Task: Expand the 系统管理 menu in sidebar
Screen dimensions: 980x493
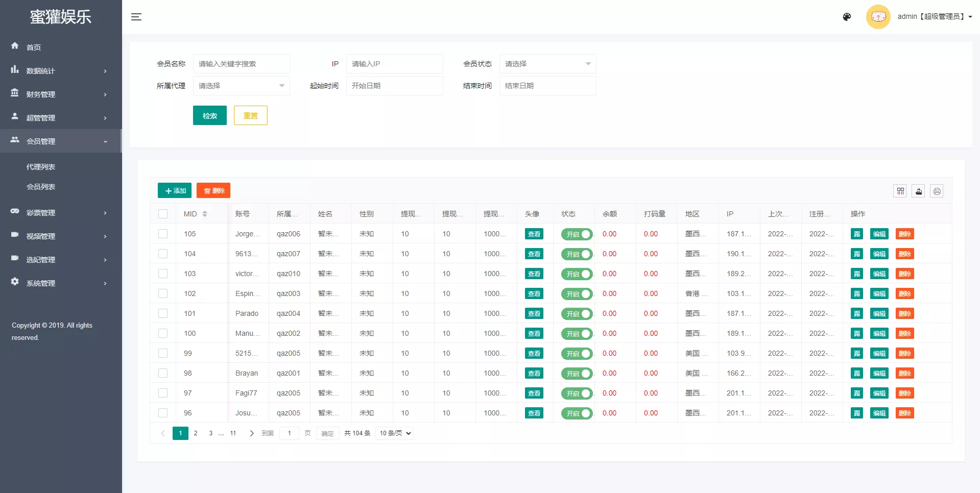Action: click(41, 283)
